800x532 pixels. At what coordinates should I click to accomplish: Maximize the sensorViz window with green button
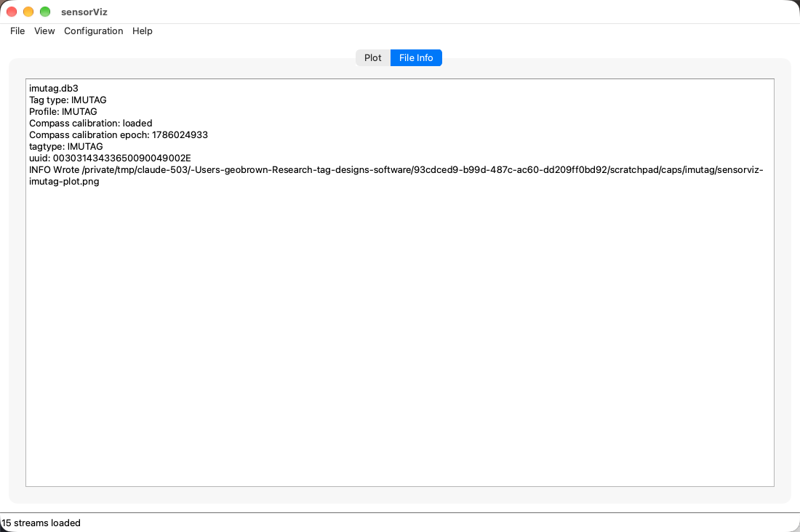pyautogui.click(x=45, y=12)
